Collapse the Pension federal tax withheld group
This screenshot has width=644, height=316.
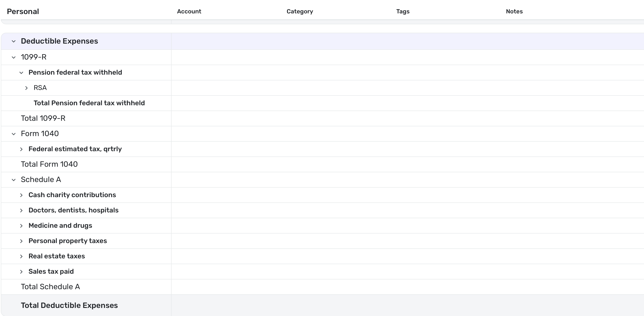[21, 73]
